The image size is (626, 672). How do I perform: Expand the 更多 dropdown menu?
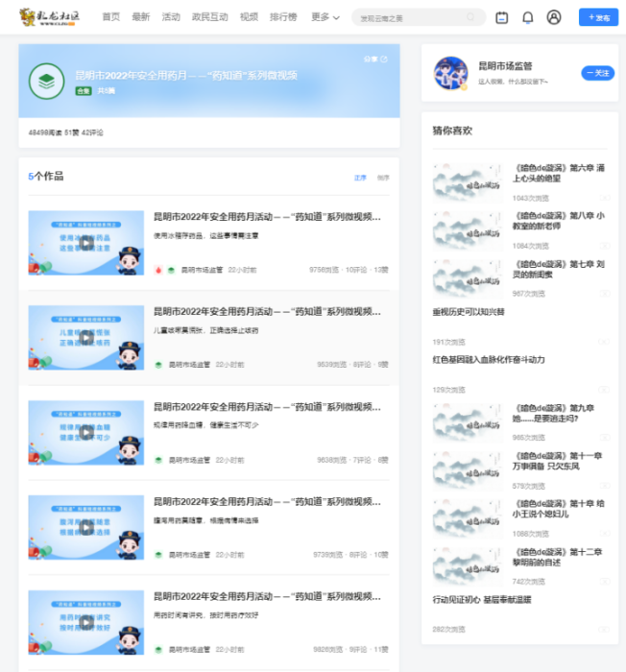pyautogui.click(x=325, y=17)
